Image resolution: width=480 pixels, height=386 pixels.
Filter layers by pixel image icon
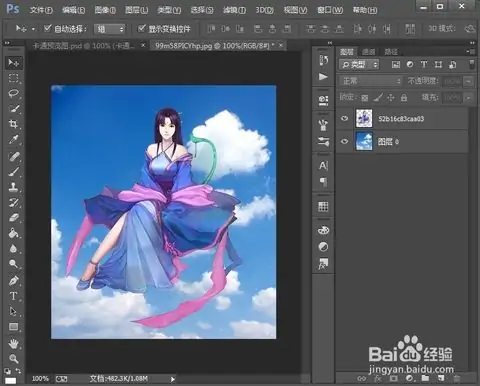point(396,64)
